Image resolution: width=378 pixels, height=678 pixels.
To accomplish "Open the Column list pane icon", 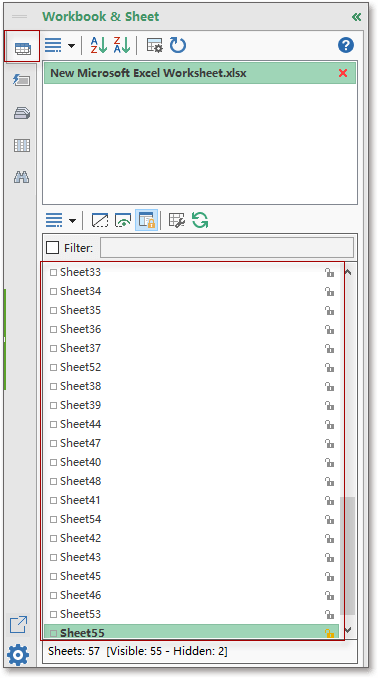I will [22, 145].
